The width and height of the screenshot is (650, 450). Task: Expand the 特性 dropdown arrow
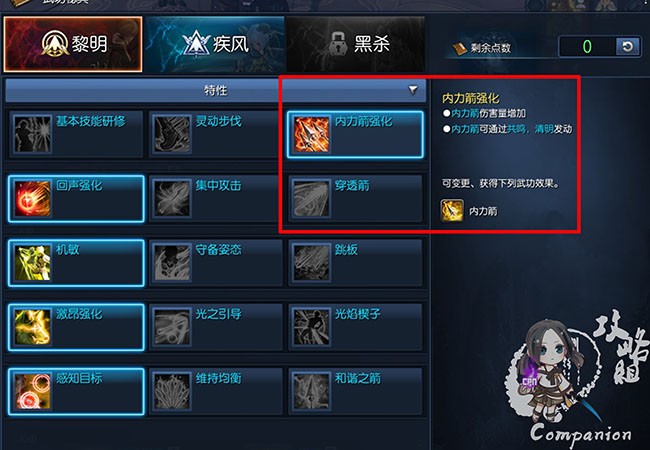[x=413, y=90]
